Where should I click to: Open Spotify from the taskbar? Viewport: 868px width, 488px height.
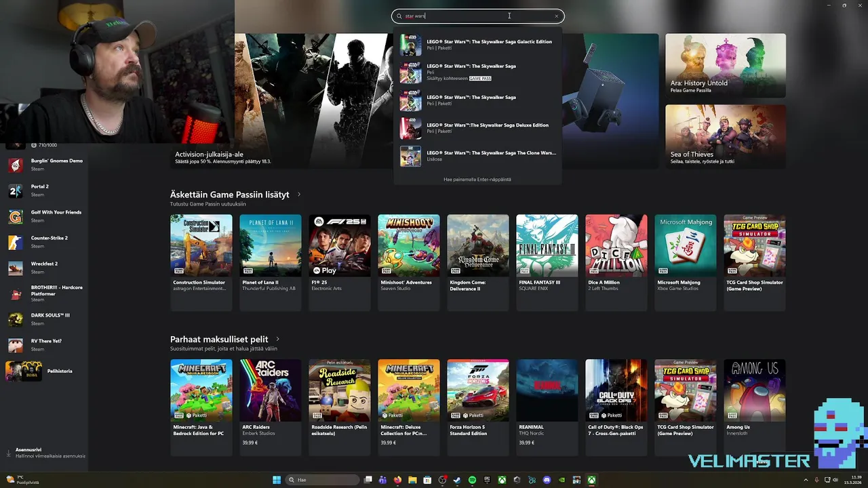472,480
